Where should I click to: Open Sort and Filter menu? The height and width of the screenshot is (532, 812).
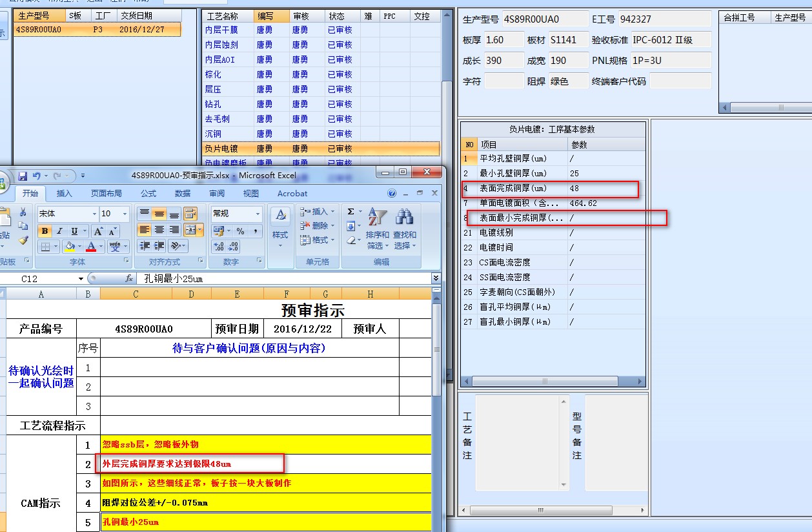click(x=377, y=228)
